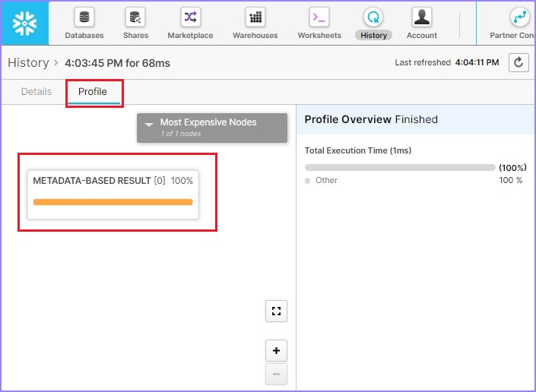
Task: Click the History breadcrumb link
Action: (x=28, y=63)
